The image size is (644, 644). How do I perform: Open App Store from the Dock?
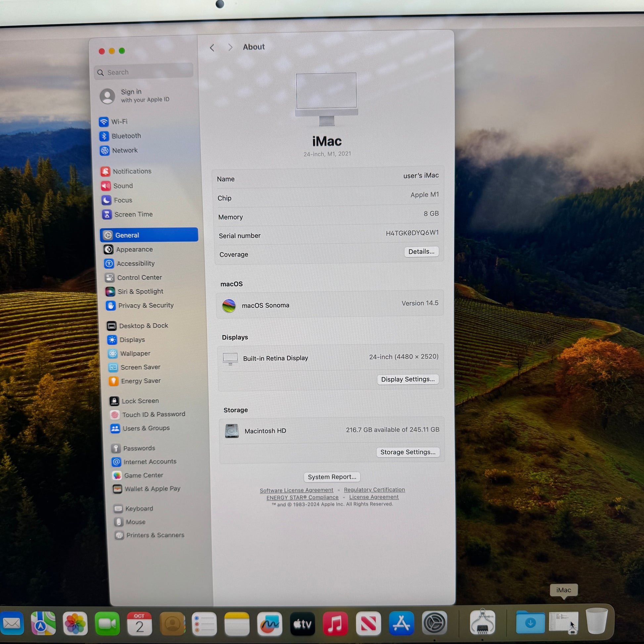point(401,623)
